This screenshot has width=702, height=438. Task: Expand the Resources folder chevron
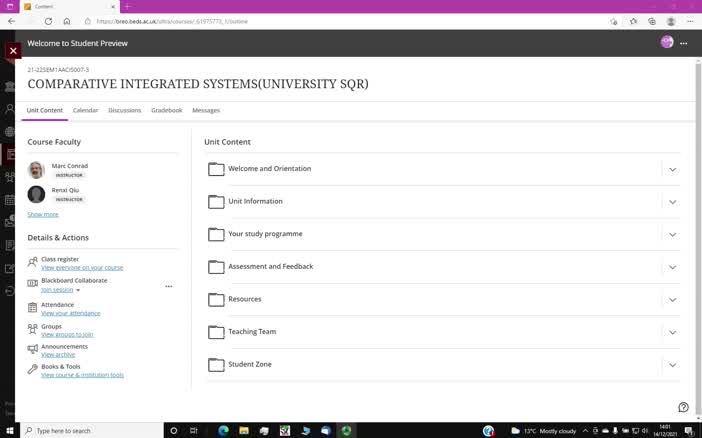coord(672,300)
